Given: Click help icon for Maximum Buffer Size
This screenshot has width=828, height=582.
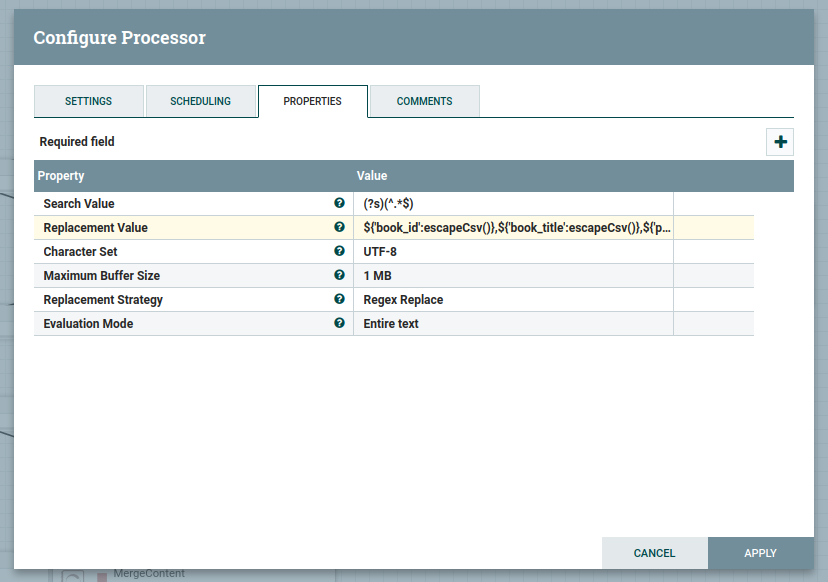Looking at the screenshot, I should click(339, 275).
